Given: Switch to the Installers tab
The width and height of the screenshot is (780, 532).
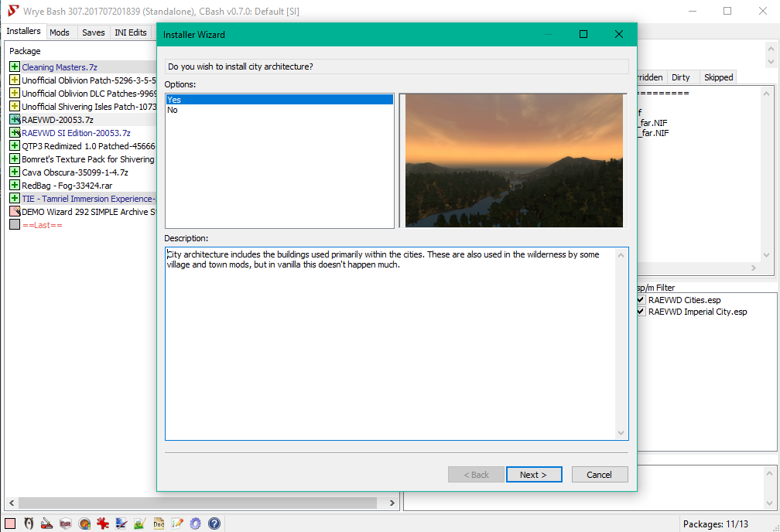Looking at the screenshot, I should point(23,32).
